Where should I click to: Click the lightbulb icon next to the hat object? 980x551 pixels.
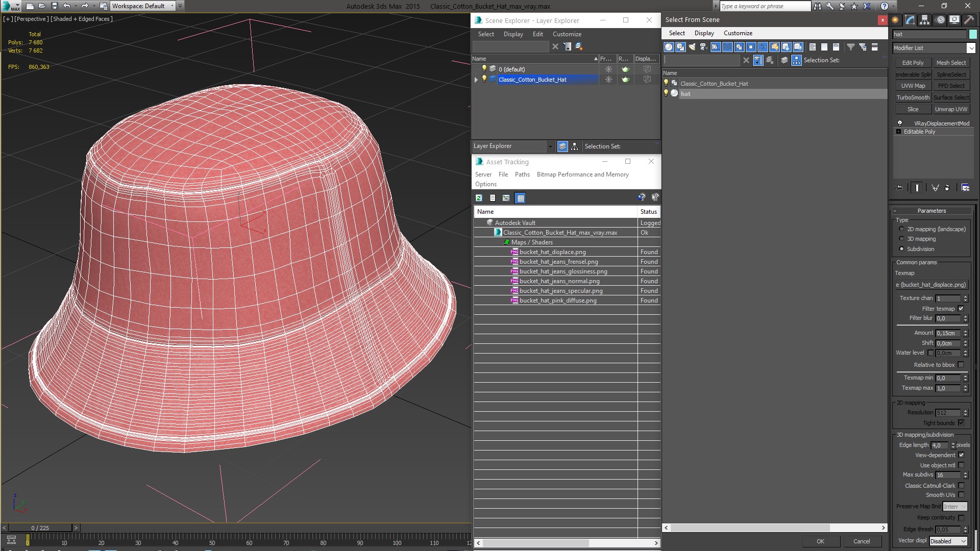click(666, 93)
